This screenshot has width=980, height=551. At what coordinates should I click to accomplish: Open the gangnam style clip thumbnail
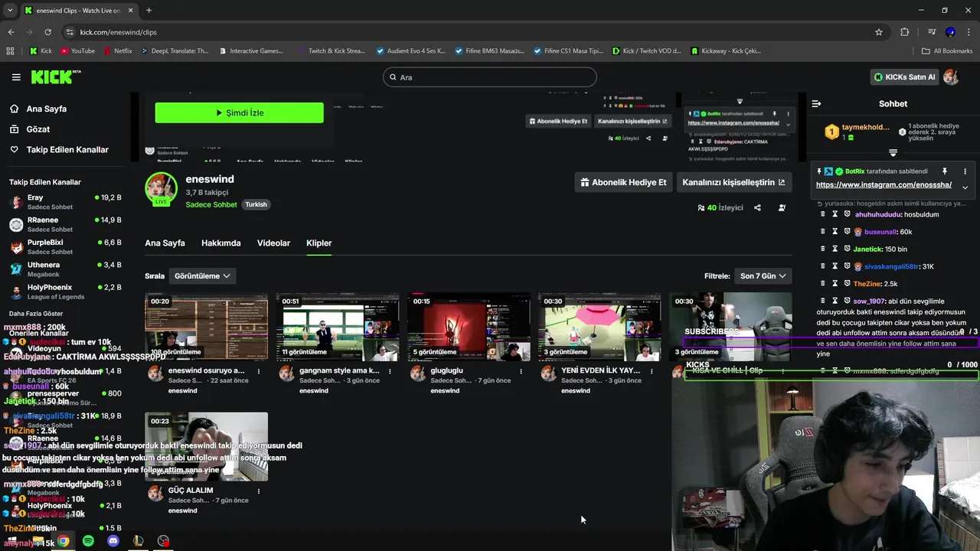point(338,327)
